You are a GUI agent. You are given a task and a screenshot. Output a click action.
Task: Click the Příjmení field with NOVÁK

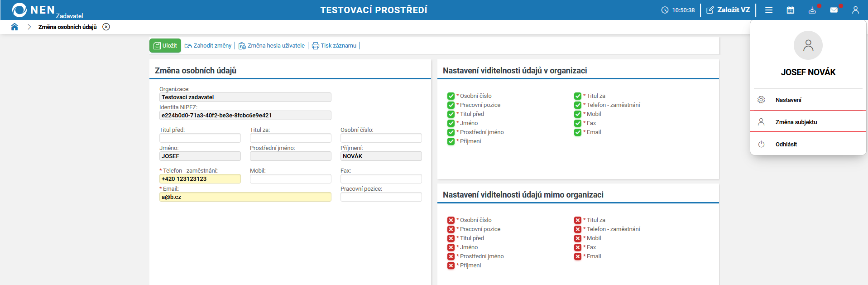(381, 156)
